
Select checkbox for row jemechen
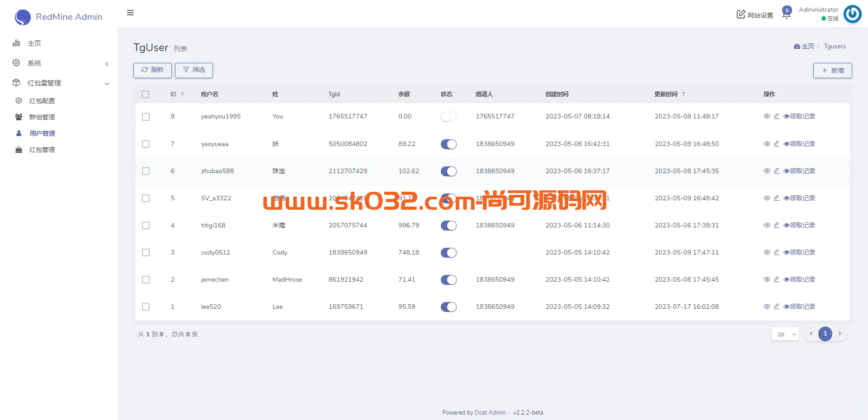click(146, 279)
